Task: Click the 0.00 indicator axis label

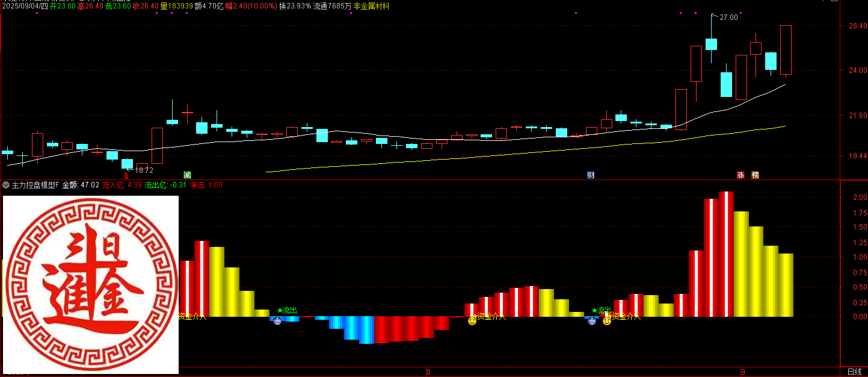Action: coord(860,317)
